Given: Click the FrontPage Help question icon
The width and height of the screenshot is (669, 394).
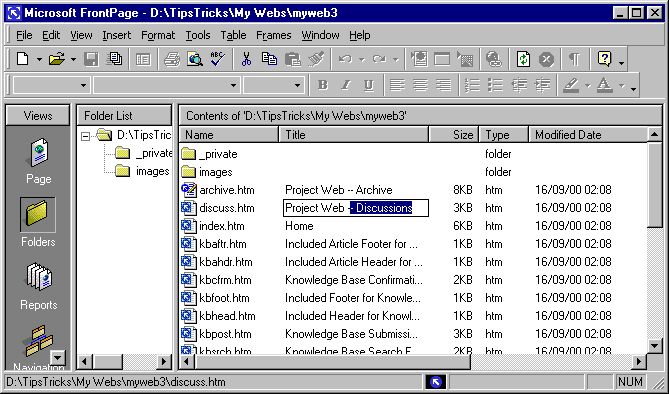Looking at the screenshot, I should (605, 59).
